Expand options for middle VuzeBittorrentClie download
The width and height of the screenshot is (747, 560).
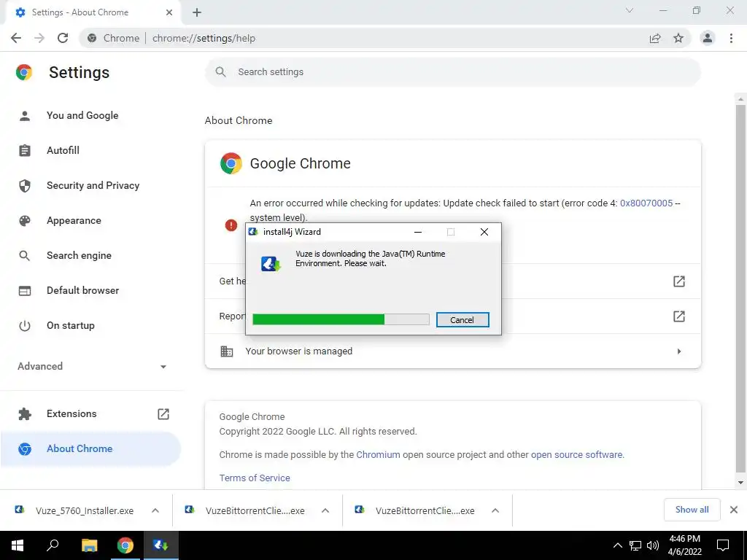click(x=325, y=510)
